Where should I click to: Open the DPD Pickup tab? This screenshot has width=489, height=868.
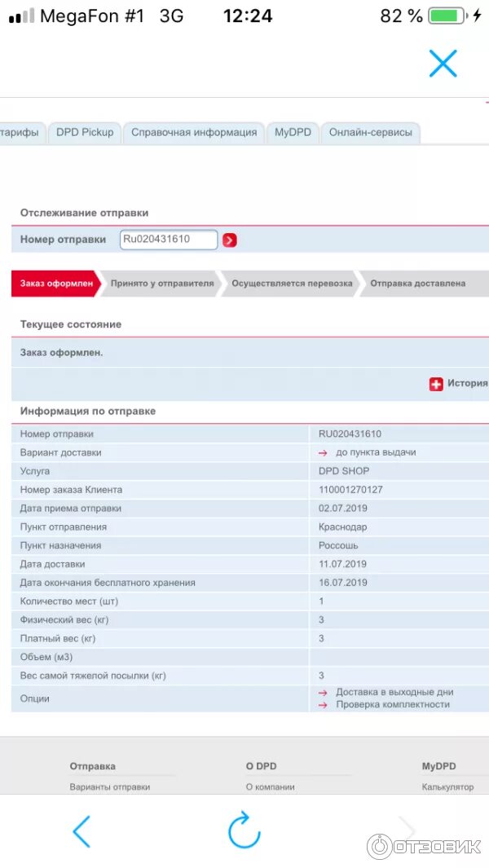pos(85,133)
